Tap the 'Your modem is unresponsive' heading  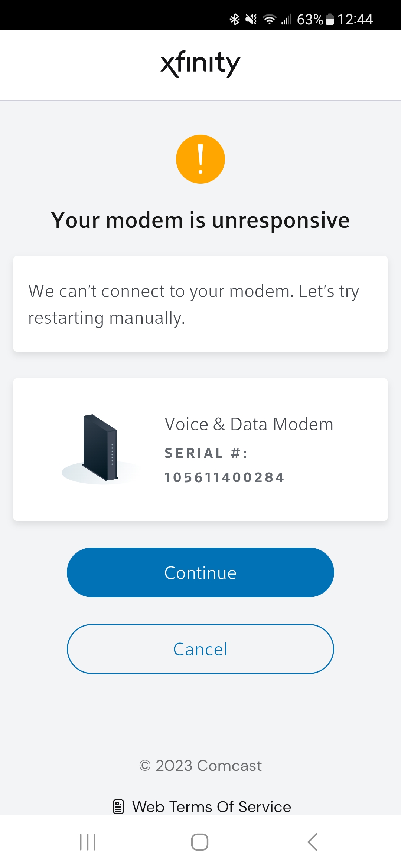click(200, 220)
